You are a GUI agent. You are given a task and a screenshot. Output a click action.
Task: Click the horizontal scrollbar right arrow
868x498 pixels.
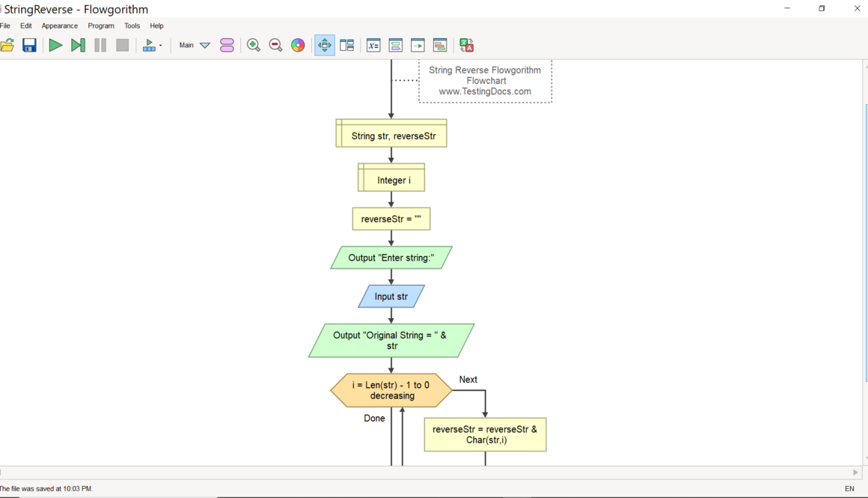856,473
